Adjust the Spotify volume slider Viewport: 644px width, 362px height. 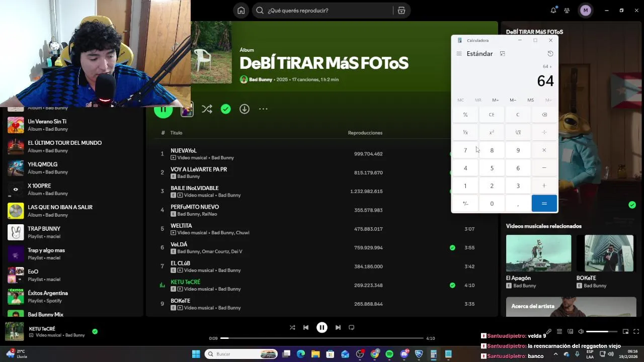602,331
